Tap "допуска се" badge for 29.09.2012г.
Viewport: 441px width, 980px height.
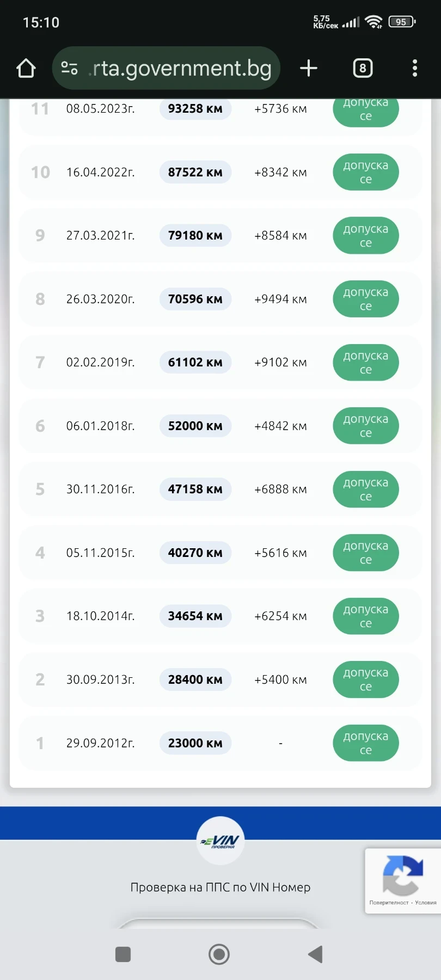pyautogui.click(x=365, y=743)
